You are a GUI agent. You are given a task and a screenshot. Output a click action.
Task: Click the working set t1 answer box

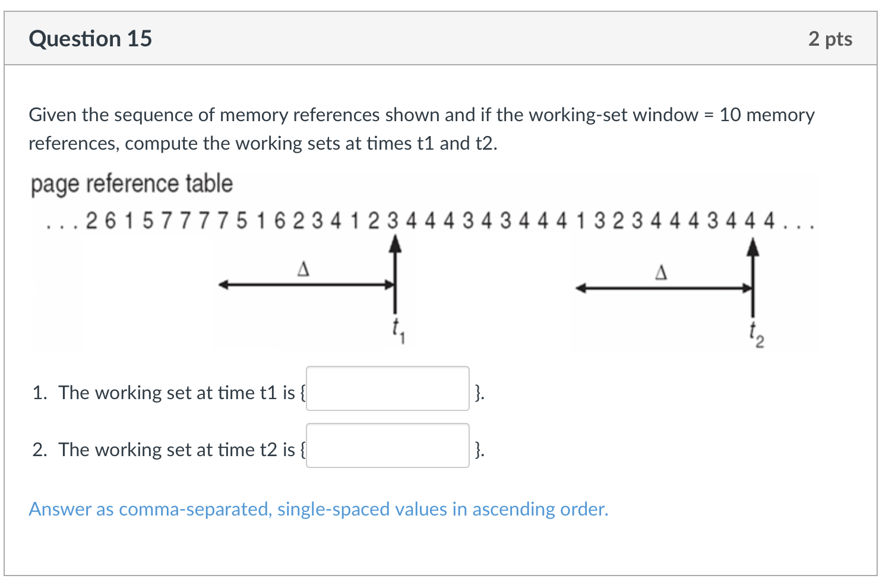tap(387, 389)
